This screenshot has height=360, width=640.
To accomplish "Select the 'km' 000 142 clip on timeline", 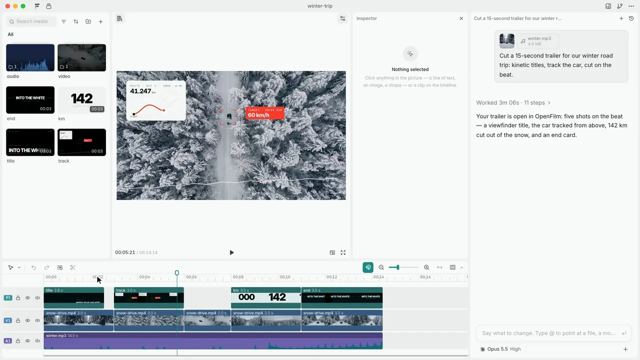I will coord(266,298).
